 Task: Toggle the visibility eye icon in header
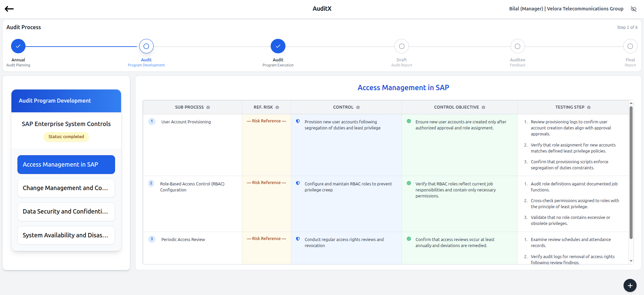tap(633, 9)
